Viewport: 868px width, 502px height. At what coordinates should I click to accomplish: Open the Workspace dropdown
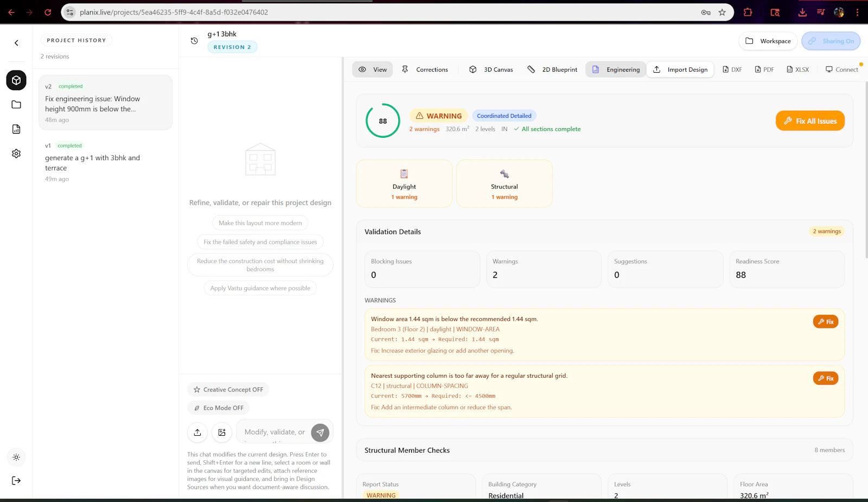(x=767, y=41)
